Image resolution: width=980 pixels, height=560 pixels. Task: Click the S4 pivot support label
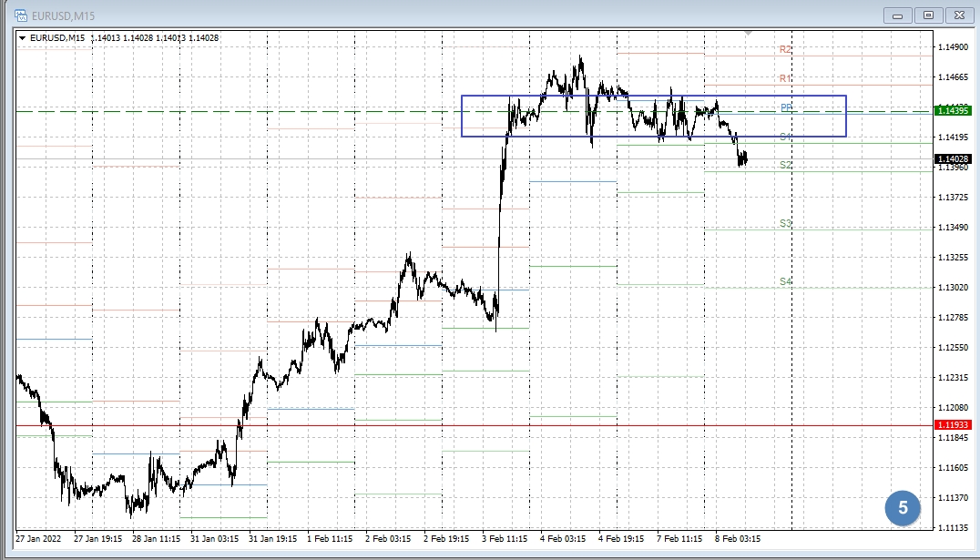pos(785,281)
